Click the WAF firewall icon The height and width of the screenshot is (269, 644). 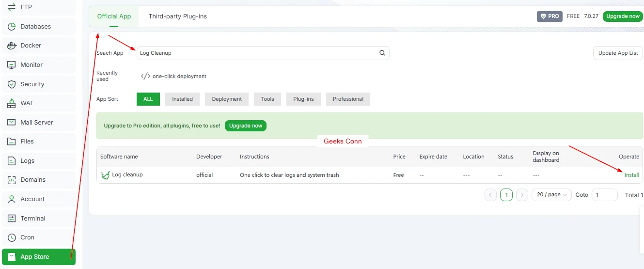[12, 103]
